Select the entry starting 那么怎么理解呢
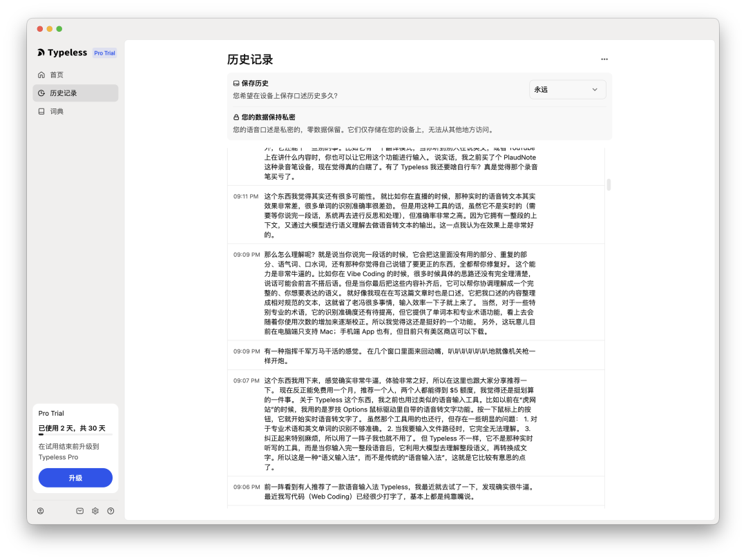 416,293
